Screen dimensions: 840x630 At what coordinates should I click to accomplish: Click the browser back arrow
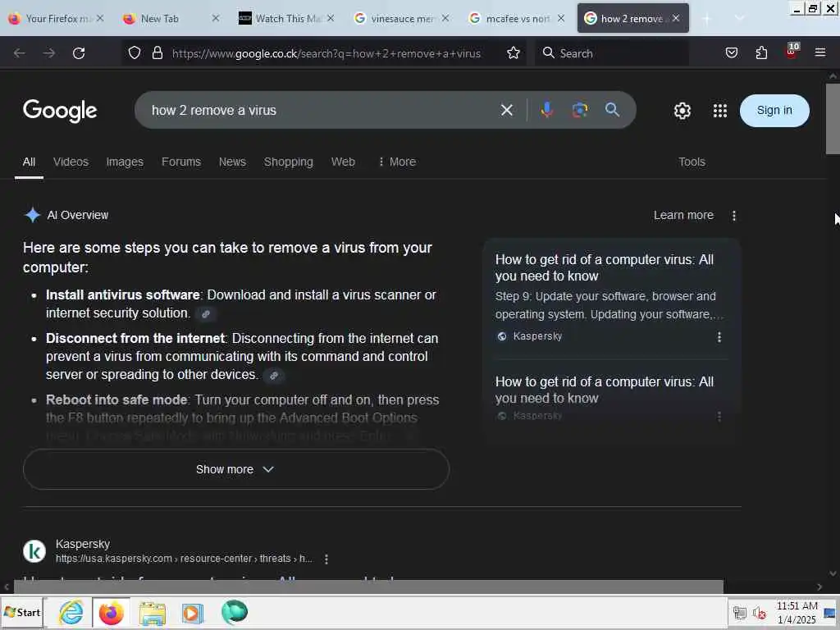point(20,53)
